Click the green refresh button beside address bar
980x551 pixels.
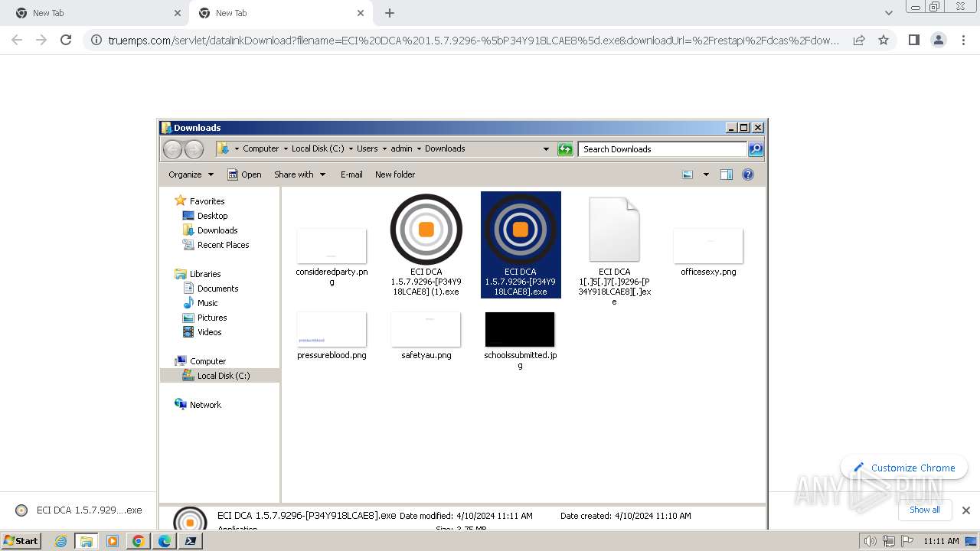tap(565, 149)
